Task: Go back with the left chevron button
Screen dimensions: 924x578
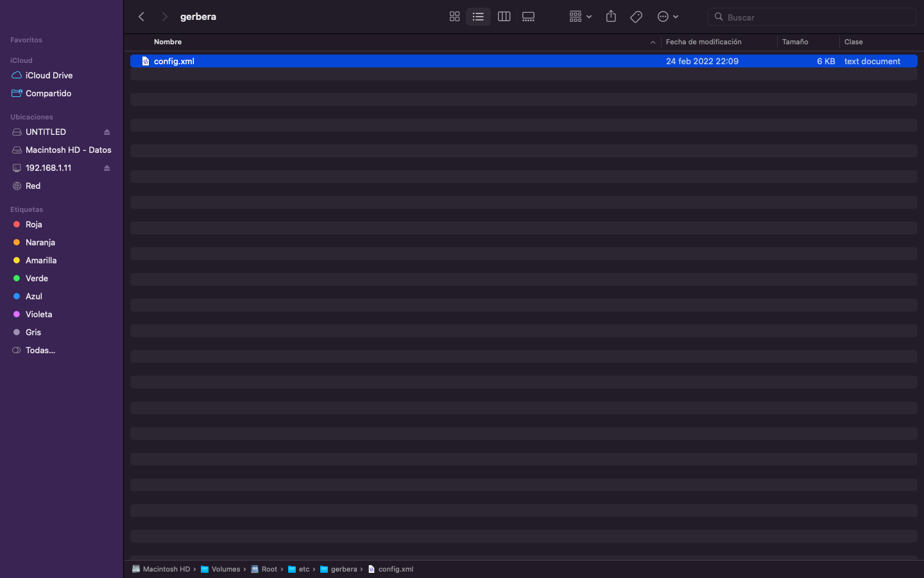Action: tap(142, 17)
